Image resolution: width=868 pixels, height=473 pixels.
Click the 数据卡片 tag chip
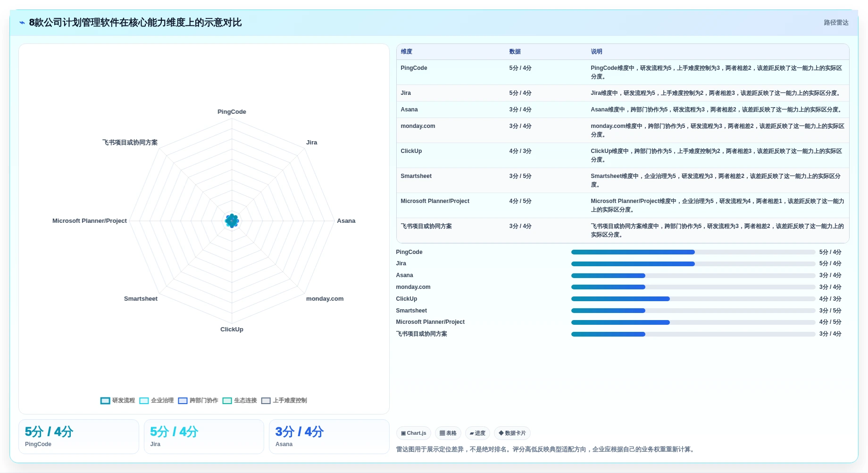pyautogui.click(x=512, y=433)
